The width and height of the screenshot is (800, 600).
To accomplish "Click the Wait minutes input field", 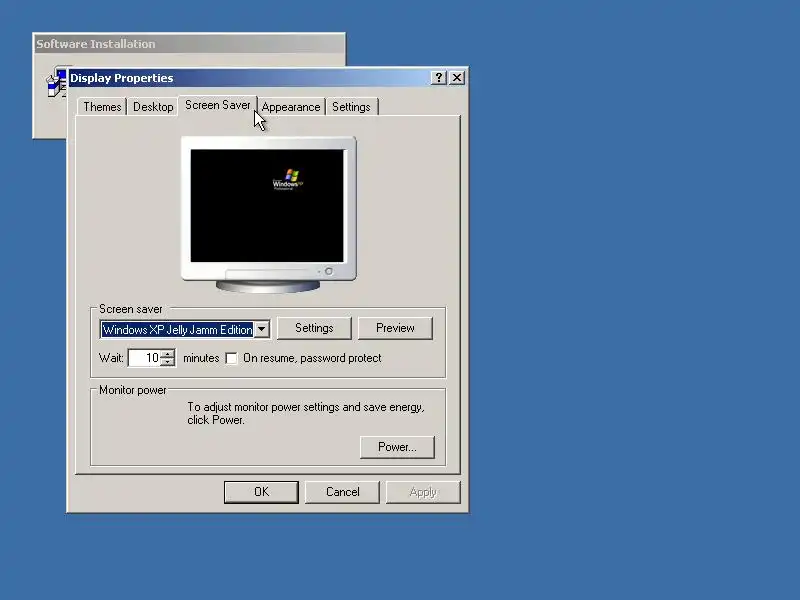I will 144,358.
